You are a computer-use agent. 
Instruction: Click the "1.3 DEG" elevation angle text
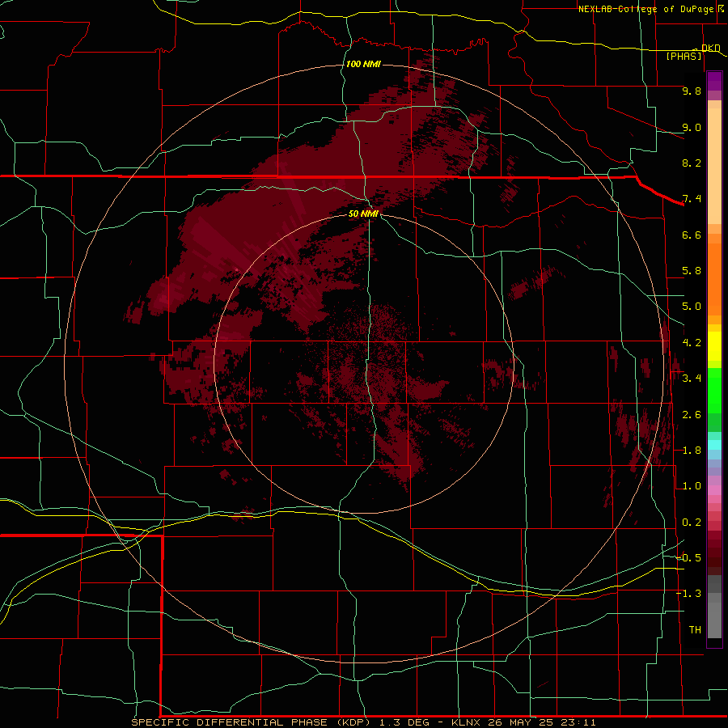[x=405, y=722]
